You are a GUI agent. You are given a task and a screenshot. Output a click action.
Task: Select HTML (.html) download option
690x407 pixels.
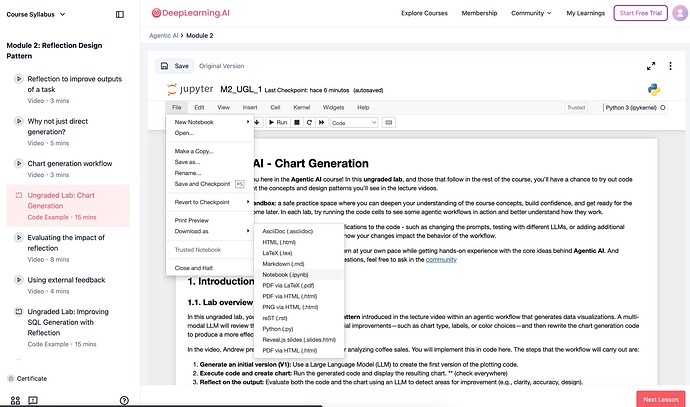point(299,242)
